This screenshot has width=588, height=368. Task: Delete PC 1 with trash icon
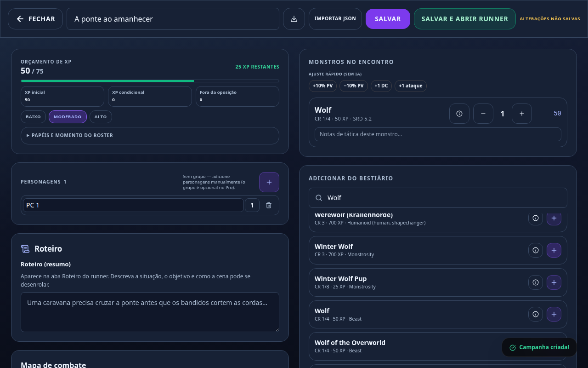pos(269,205)
